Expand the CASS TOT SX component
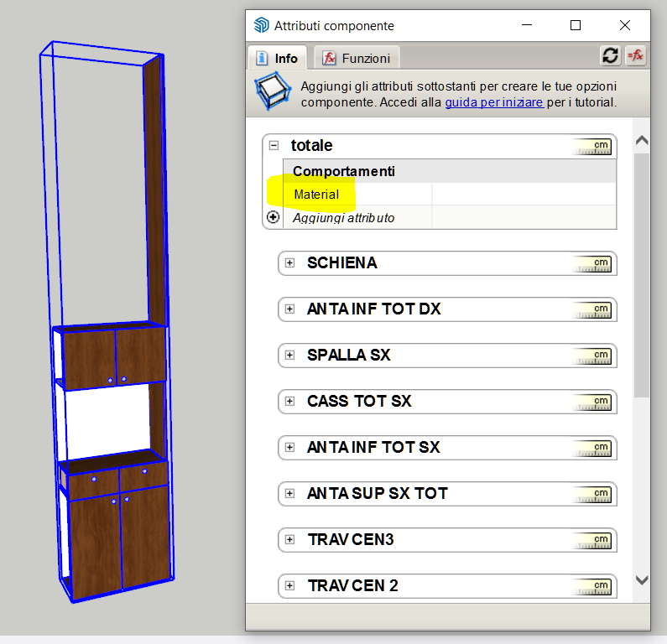The height and width of the screenshot is (644, 667). coord(289,401)
